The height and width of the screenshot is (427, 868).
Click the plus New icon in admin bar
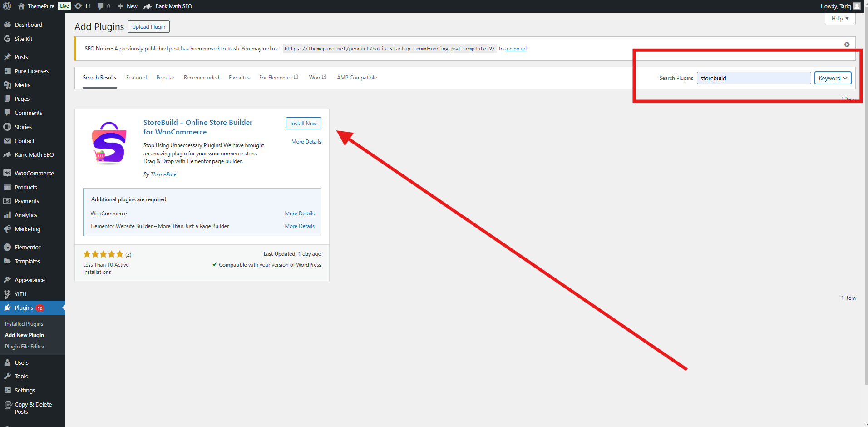click(120, 6)
